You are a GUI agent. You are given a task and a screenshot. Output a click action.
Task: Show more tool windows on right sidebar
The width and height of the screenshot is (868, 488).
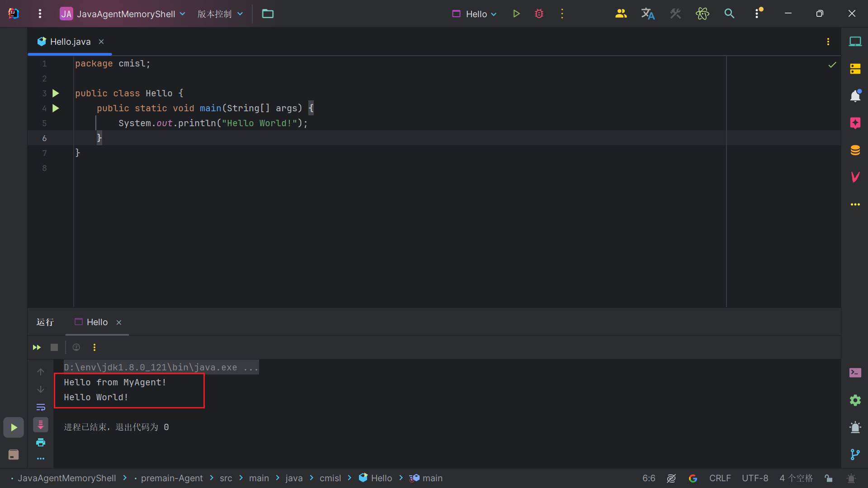855,204
